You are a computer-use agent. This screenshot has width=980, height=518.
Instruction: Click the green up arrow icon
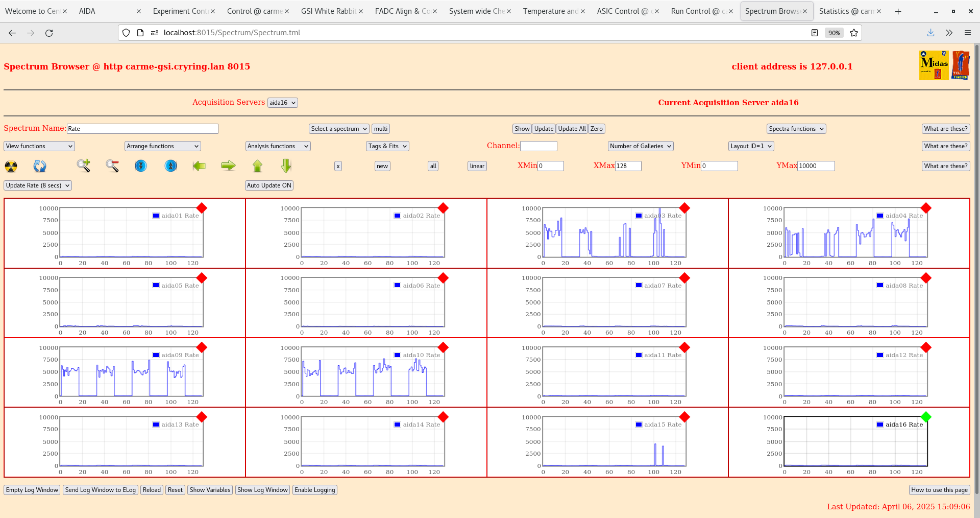tap(257, 166)
